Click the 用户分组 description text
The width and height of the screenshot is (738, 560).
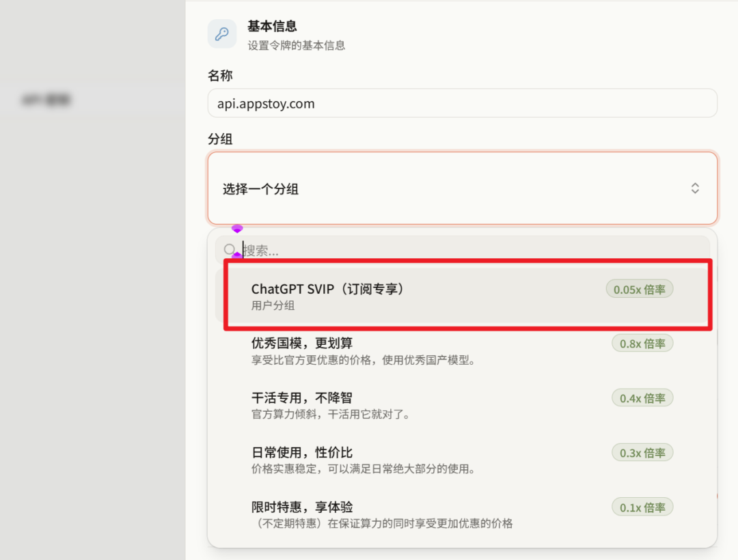point(273,306)
